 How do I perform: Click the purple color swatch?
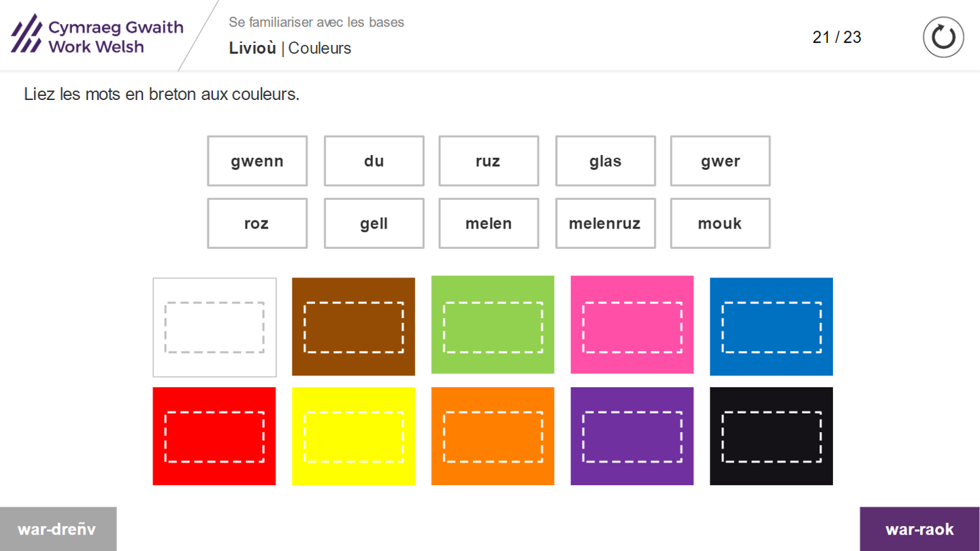(x=632, y=436)
